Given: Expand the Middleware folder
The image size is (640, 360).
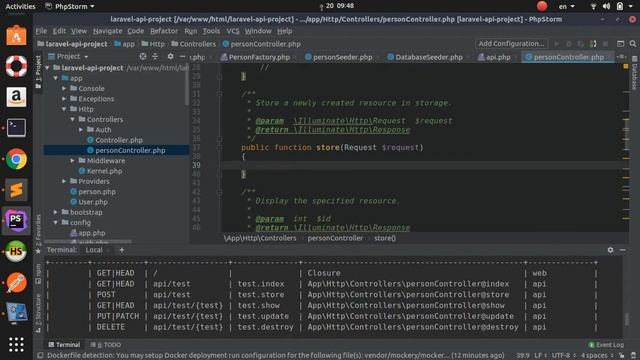Looking at the screenshot, I should pyautogui.click(x=73, y=160).
